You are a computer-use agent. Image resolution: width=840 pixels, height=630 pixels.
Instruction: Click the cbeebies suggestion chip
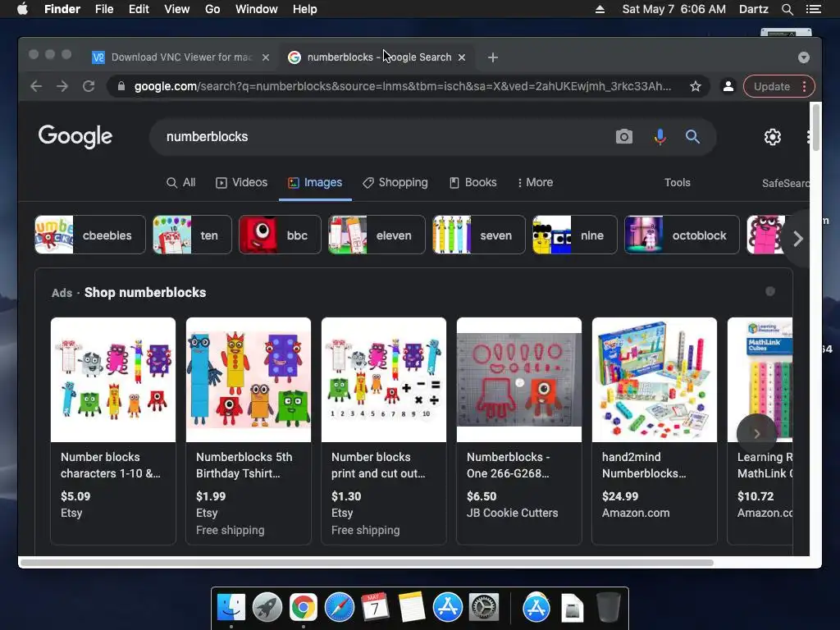click(90, 235)
